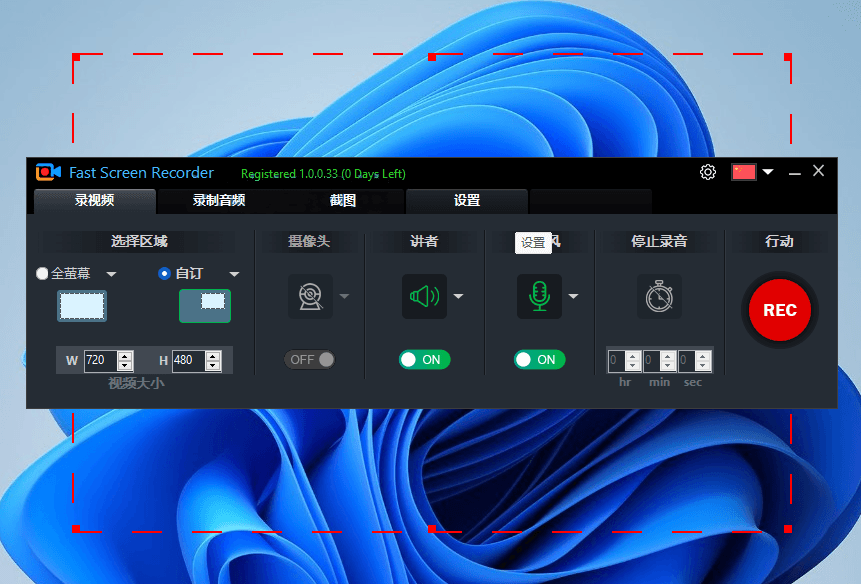Switch to the 录制音频 tab
The image size is (861, 584).
click(219, 201)
